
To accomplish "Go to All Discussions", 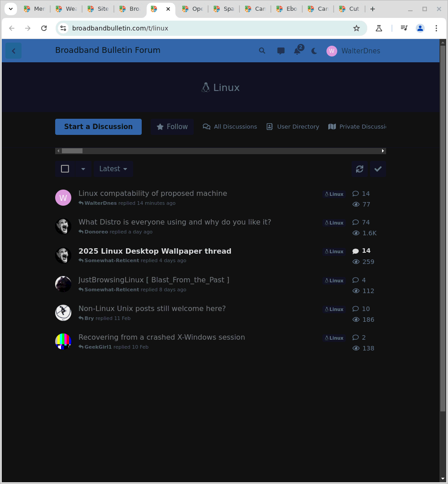I will click(230, 126).
